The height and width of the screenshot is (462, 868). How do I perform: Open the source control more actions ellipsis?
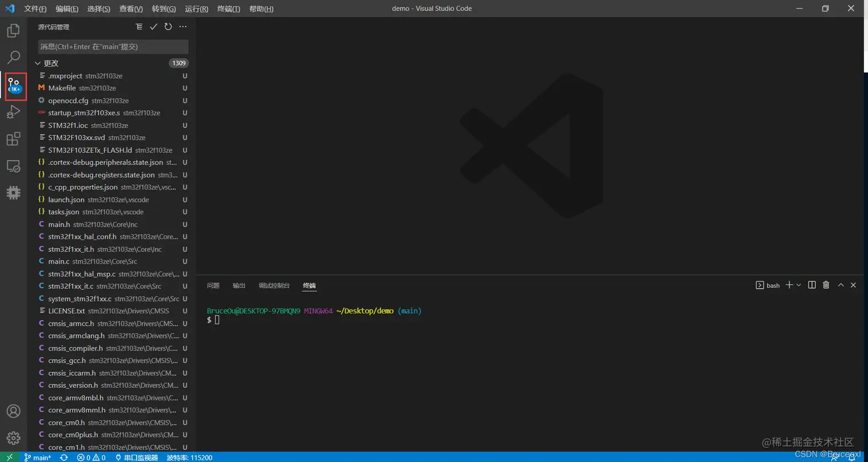coord(183,26)
